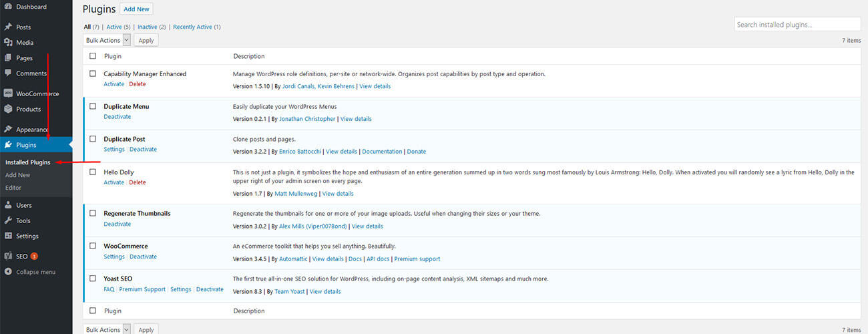Viewport: 868px width, 334px height.
Task: Open Duplicate Post Donate link
Action: pos(417,152)
